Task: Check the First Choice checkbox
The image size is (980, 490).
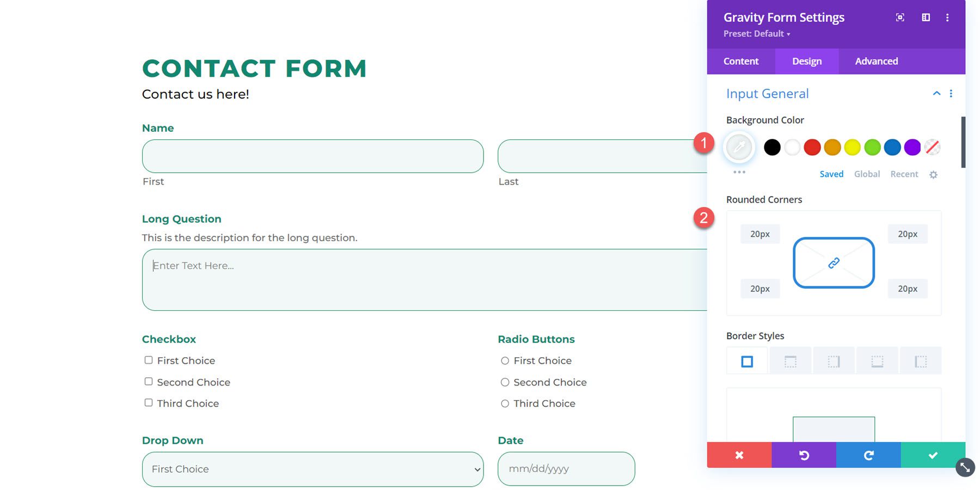Action: [148, 360]
